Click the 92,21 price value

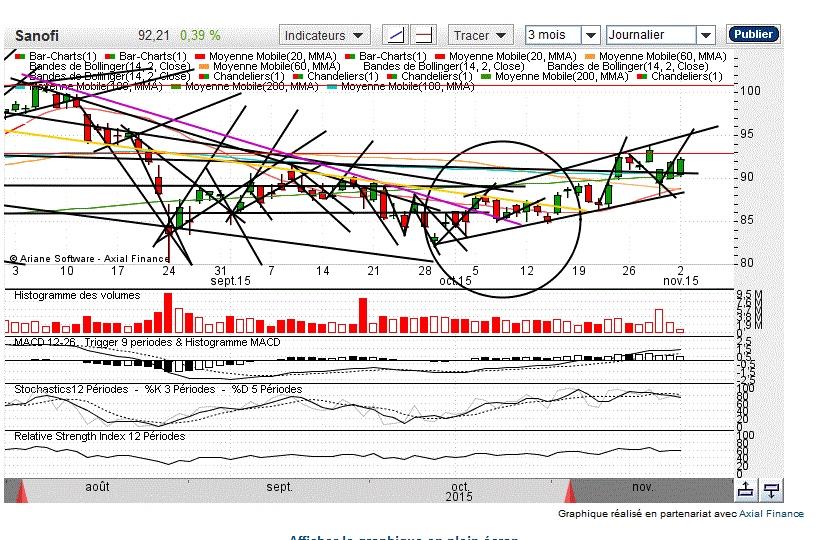(154, 36)
